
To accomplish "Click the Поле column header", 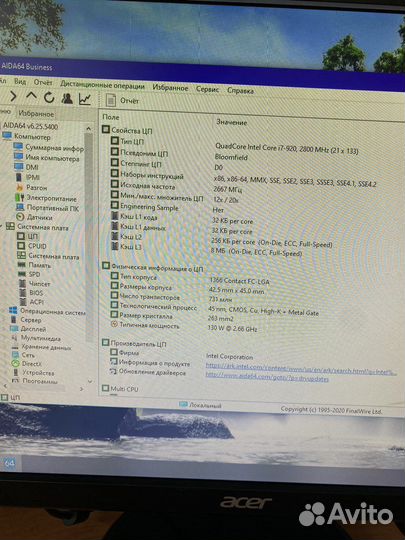I will [x=111, y=117].
